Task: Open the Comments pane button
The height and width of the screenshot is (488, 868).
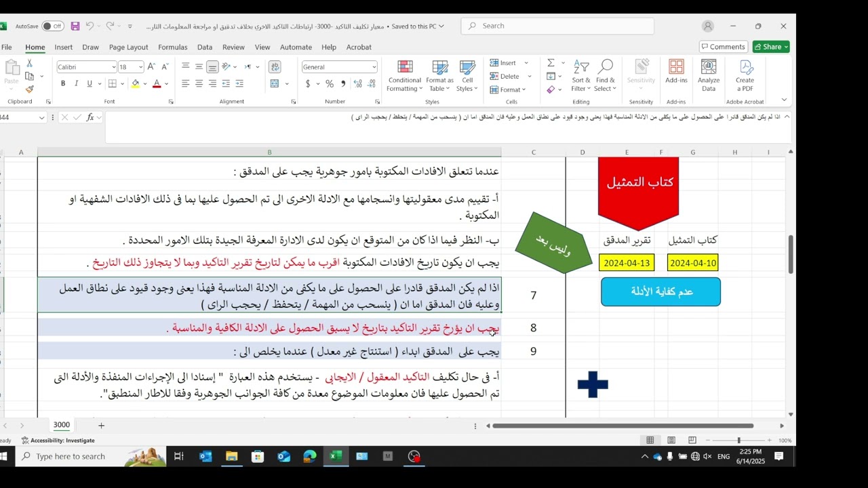Action: pos(724,47)
